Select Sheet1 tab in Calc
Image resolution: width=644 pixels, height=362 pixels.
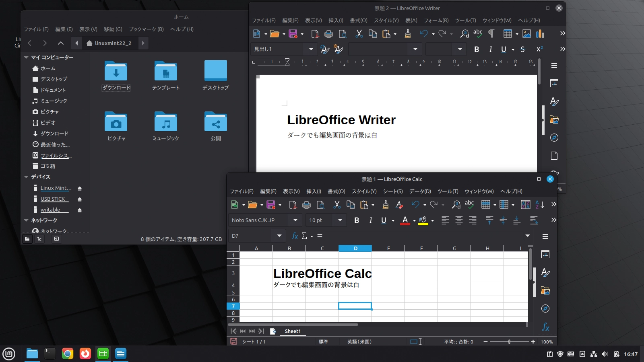293,331
